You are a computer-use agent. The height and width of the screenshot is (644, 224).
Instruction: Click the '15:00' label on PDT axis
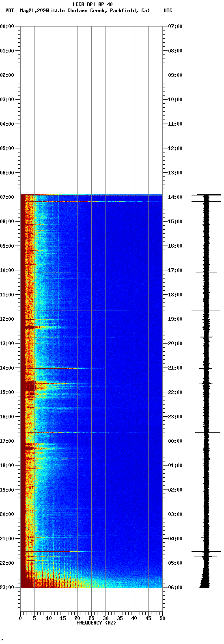7,392
